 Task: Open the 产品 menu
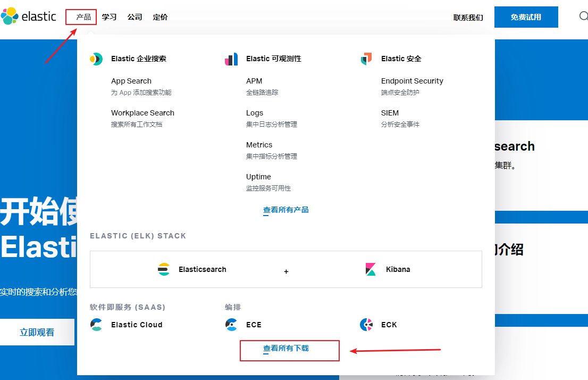[83, 17]
